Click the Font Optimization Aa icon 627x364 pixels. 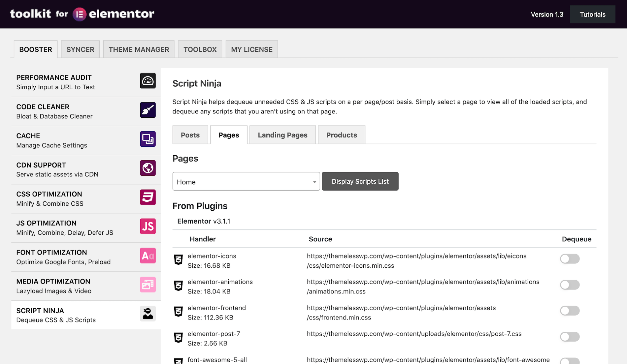tap(148, 256)
